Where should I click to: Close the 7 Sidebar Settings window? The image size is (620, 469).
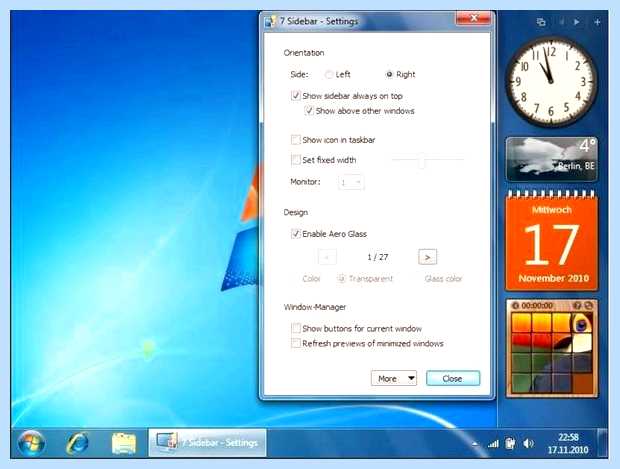(x=473, y=18)
